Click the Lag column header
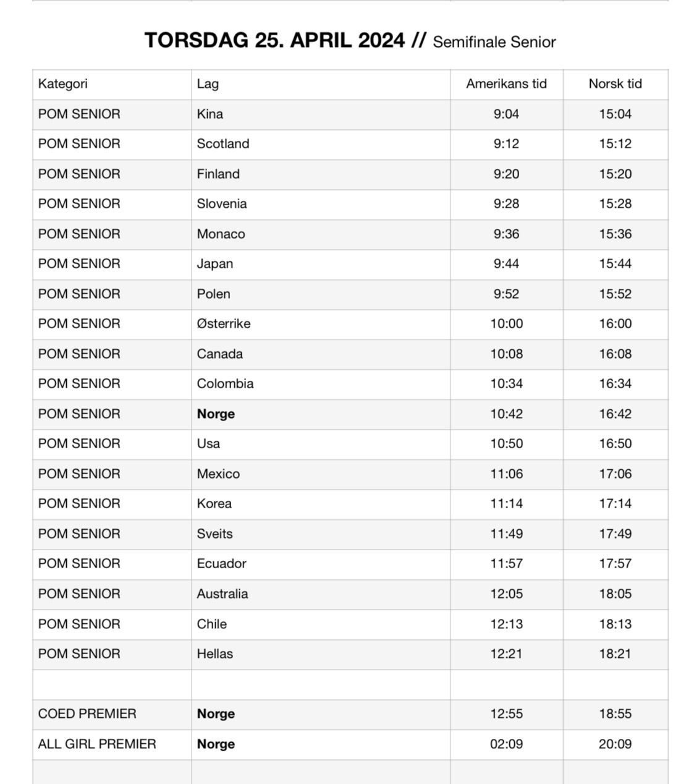The image size is (699, 784). click(x=321, y=84)
